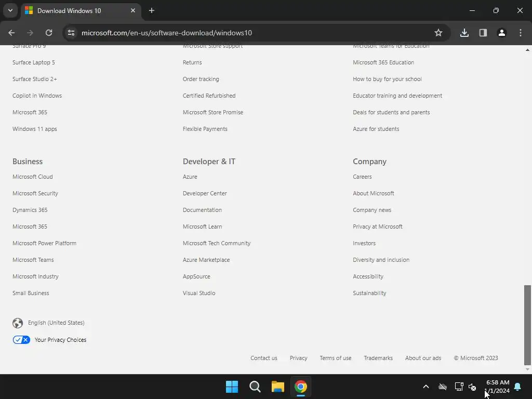The width and height of the screenshot is (532, 399).
Task: Open Microsoft Power Platform link
Action: click(45, 243)
